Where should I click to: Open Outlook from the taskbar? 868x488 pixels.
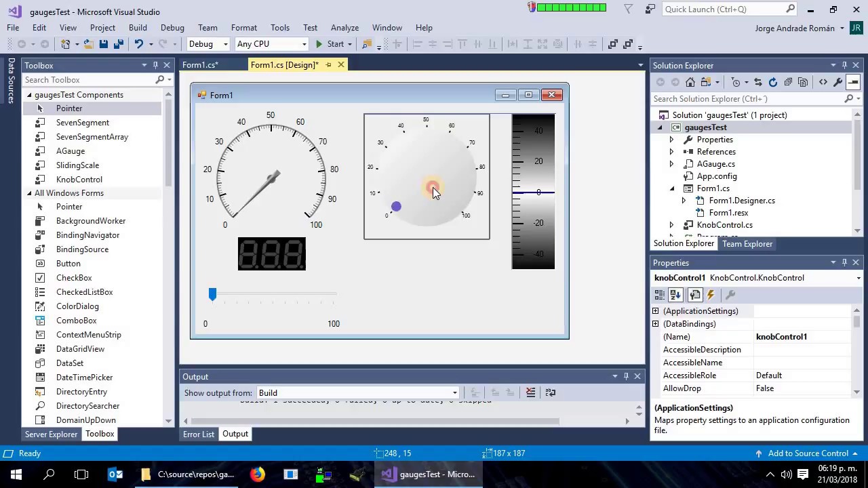pyautogui.click(x=115, y=474)
